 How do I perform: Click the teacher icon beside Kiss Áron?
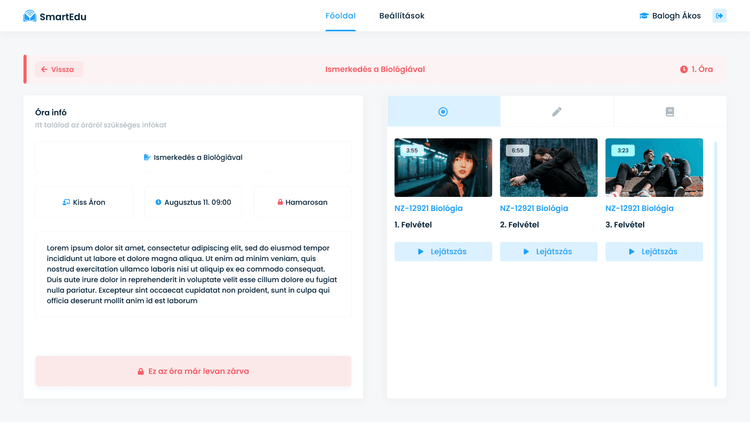[66, 202]
